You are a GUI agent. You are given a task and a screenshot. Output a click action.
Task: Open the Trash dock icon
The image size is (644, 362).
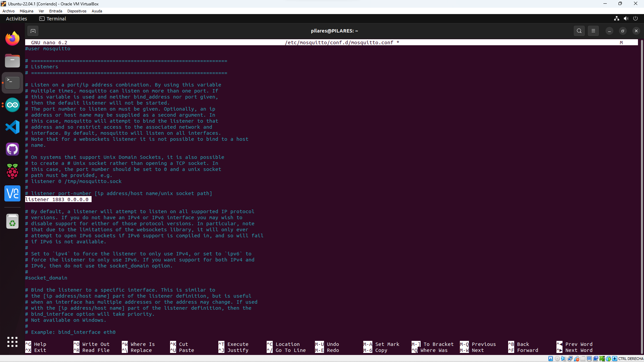tap(12, 221)
